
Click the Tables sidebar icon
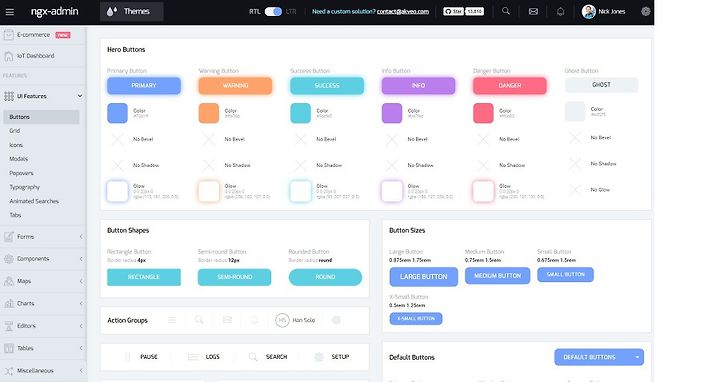pos(9,348)
